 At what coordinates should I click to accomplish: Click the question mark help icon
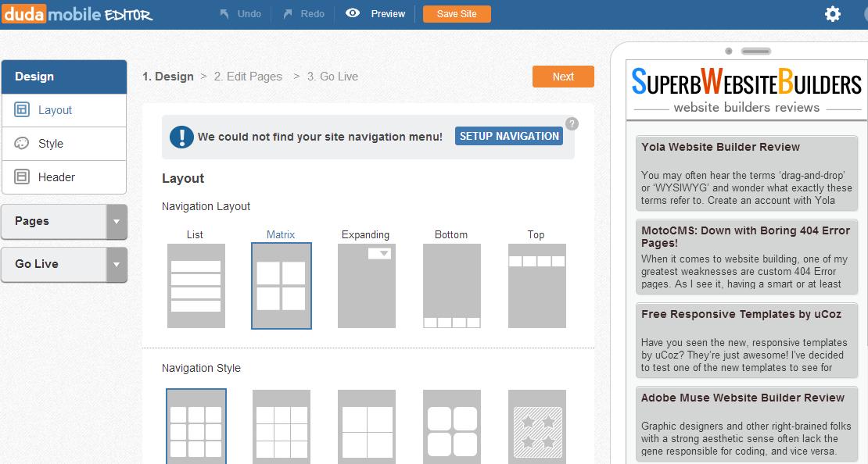coord(572,124)
